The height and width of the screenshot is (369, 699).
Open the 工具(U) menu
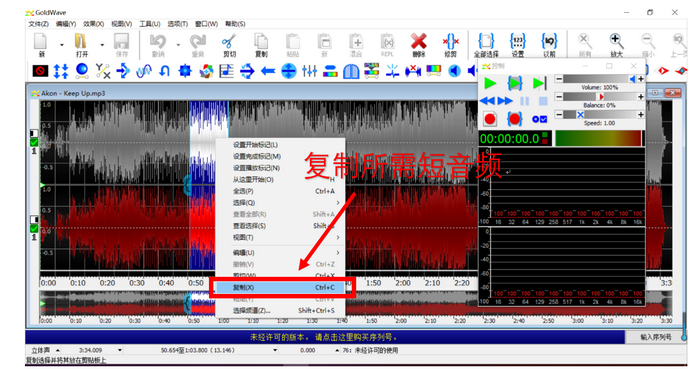click(149, 24)
